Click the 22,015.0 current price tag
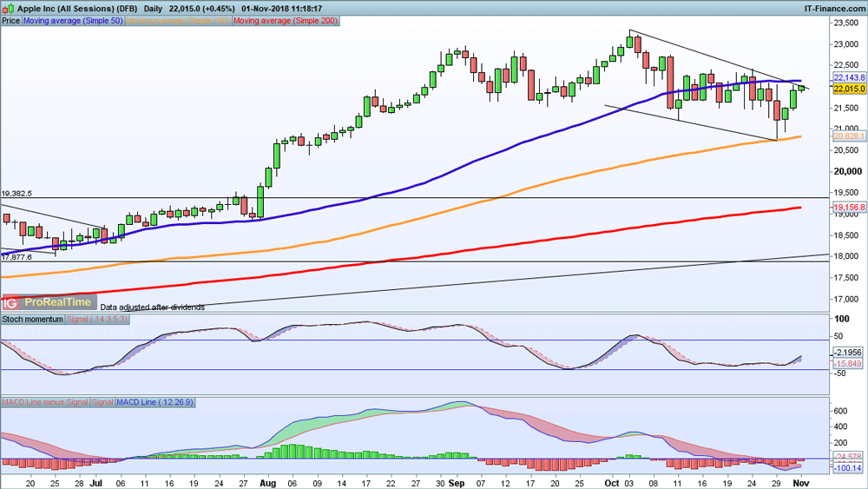Image resolution: width=868 pixels, height=489 pixels. click(x=849, y=89)
